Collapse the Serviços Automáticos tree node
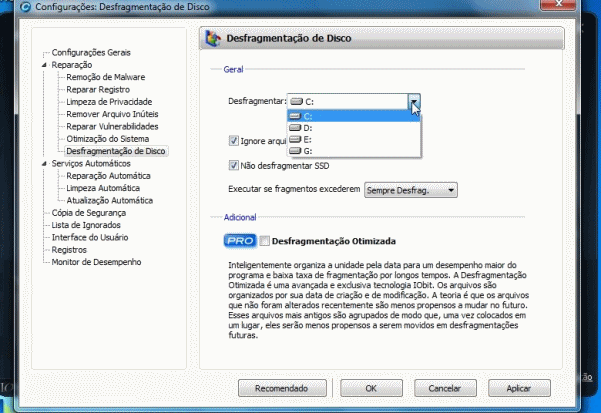This screenshot has height=413, width=601. point(44,164)
